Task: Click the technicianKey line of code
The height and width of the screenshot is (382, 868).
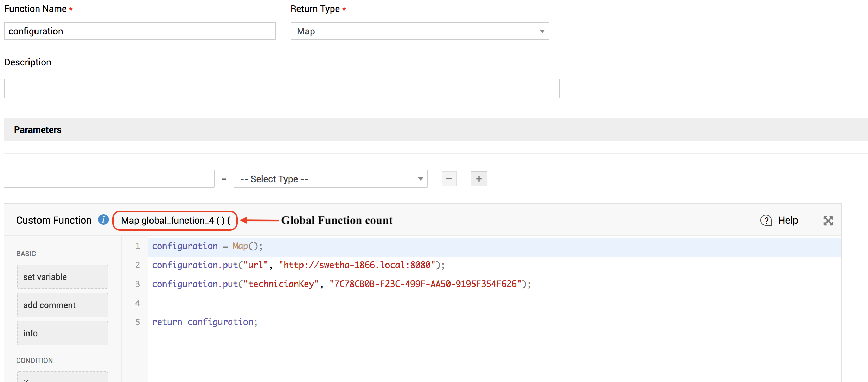Action: pos(341,284)
